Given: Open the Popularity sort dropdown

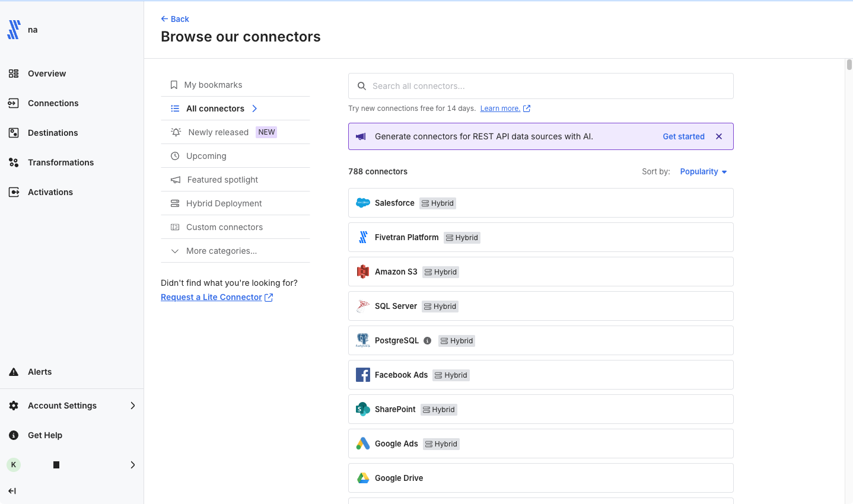Looking at the screenshot, I should 704,171.
